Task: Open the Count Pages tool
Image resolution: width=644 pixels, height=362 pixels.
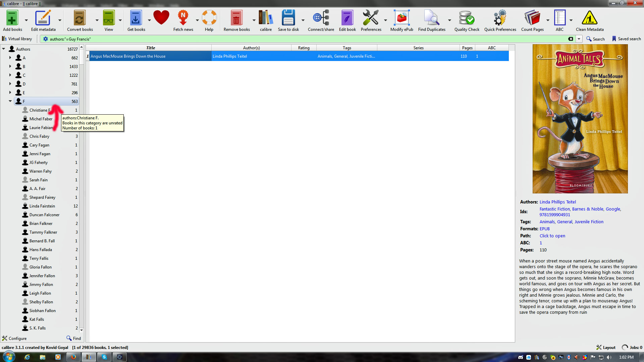Action: click(x=532, y=18)
